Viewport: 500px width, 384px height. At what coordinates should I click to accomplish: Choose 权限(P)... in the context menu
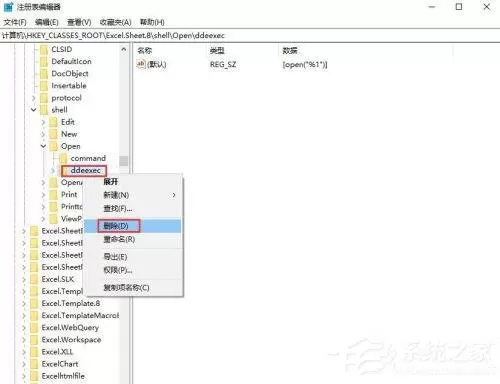(x=133, y=270)
